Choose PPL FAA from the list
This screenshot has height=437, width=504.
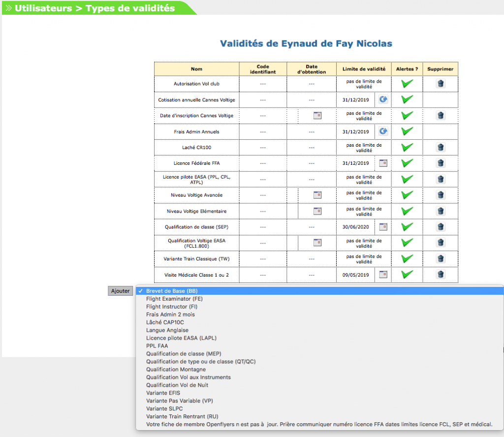pos(320,346)
